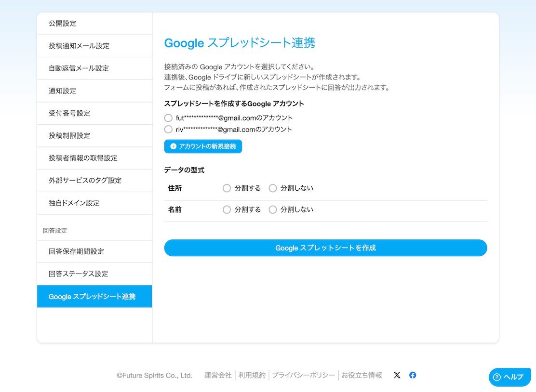This screenshot has height=392, width=536.
Task: Click the ©Future Spirits Co., Ltd. text
Action: 155,375
